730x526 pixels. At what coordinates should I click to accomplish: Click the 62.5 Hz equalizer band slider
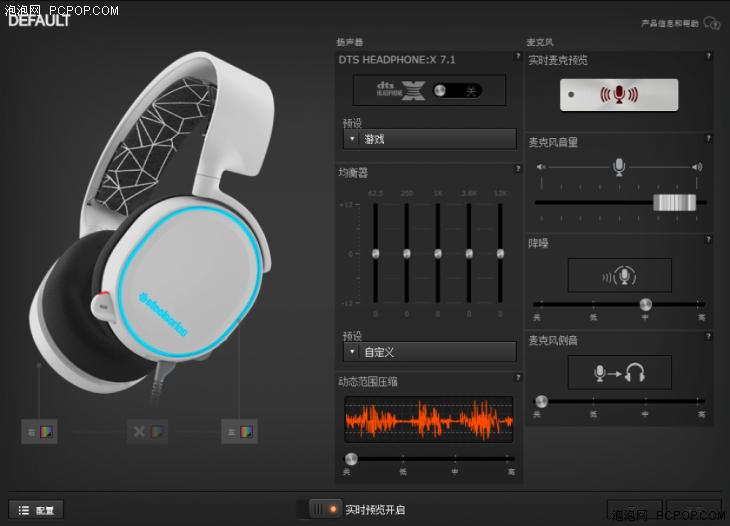click(376, 253)
